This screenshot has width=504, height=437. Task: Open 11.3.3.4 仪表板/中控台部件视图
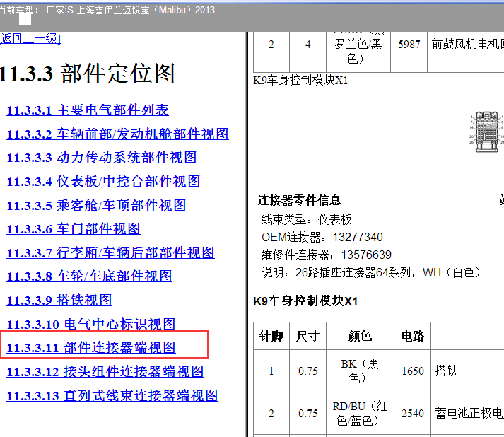(x=103, y=181)
